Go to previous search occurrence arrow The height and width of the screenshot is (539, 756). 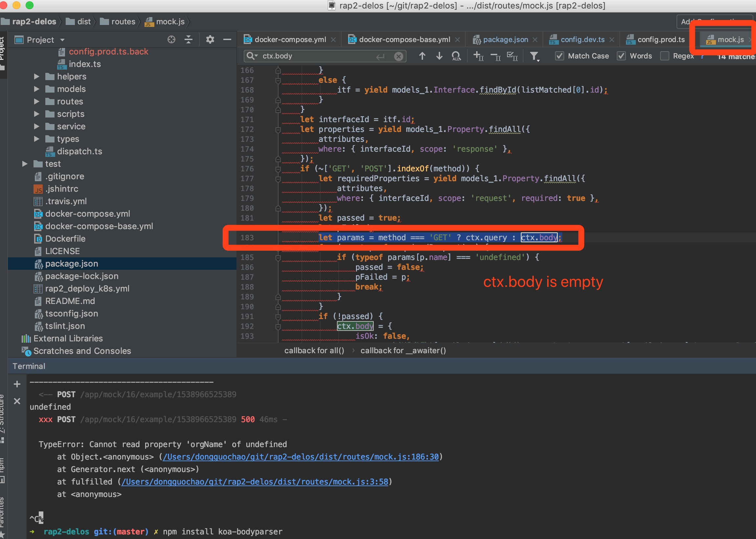point(422,56)
